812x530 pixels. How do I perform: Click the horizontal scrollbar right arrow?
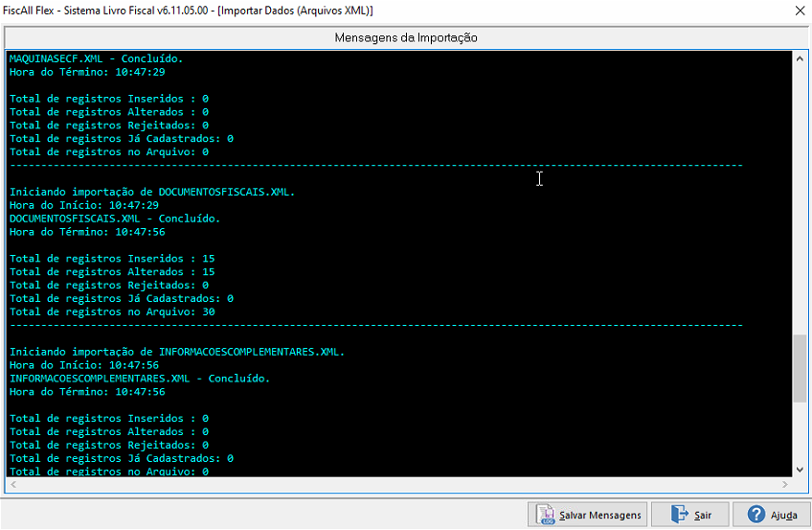[785, 484]
